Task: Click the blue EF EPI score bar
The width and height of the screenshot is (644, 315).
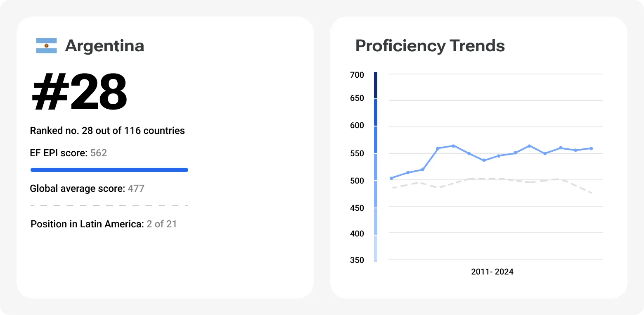Action: coord(109,170)
